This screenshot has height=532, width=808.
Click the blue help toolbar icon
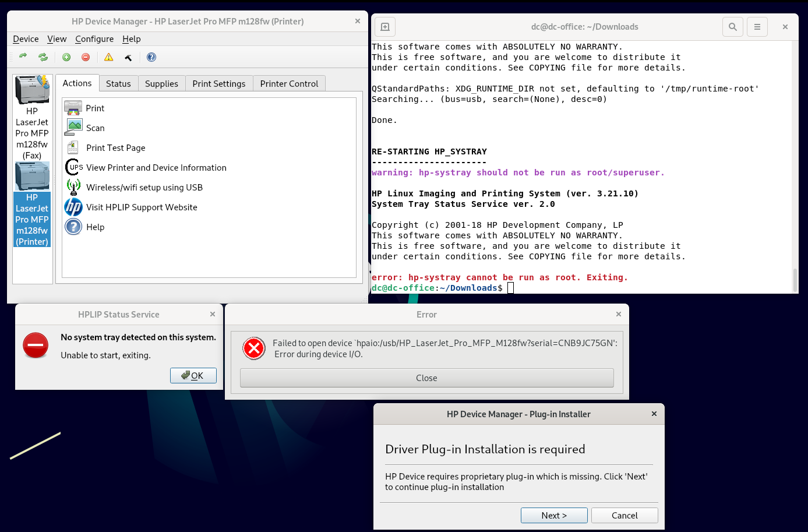click(x=151, y=57)
